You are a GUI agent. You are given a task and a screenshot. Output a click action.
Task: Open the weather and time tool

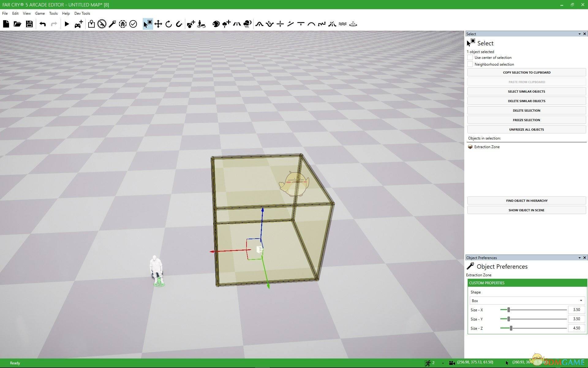point(247,24)
